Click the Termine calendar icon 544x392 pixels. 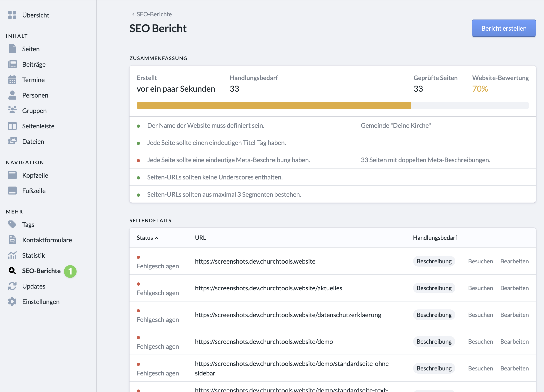pyautogui.click(x=12, y=80)
